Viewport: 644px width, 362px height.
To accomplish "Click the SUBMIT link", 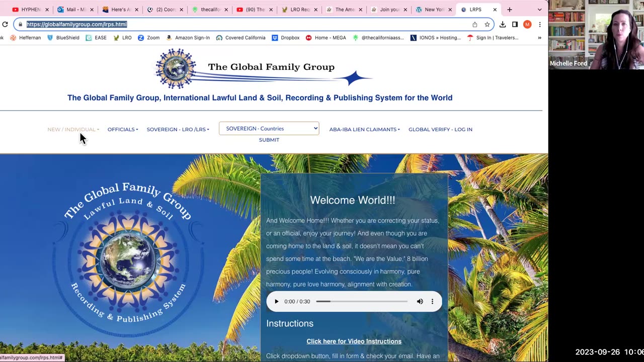I will (x=269, y=140).
